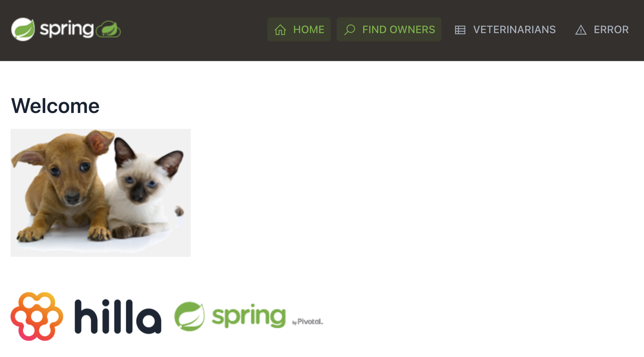Click the green cloud leaf icon in header
The width and height of the screenshot is (644, 357).
[109, 29]
